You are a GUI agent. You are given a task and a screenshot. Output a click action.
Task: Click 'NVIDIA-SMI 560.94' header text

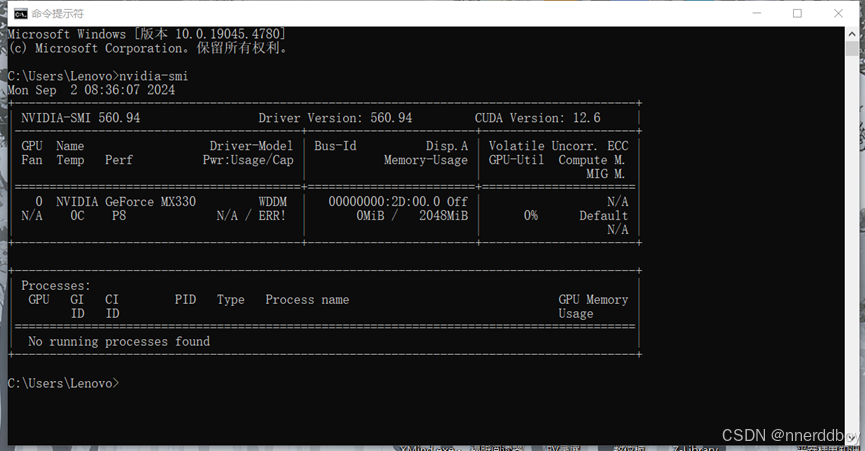click(x=81, y=118)
